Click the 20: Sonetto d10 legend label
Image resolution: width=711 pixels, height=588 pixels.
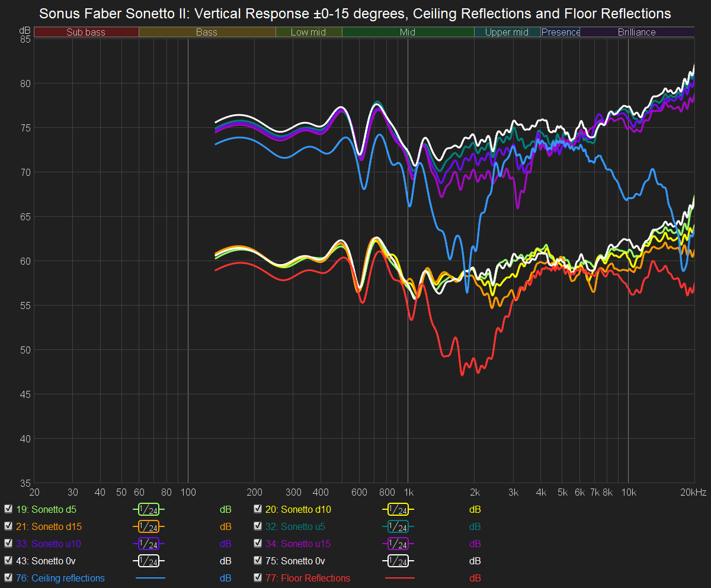click(298, 509)
